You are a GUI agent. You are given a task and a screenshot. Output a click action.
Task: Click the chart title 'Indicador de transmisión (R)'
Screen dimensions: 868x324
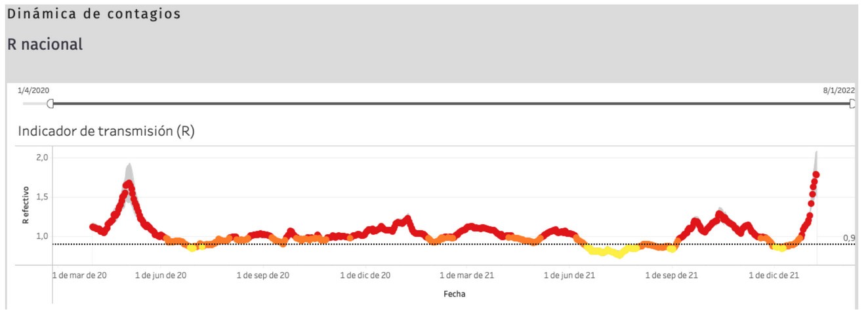coord(106,131)
